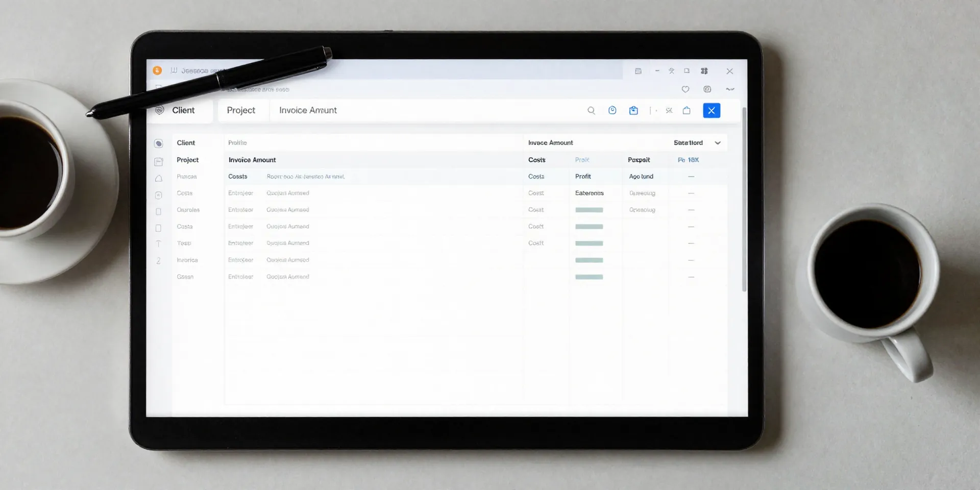Select Gosan in the left list
Viewport: 980px width, 490px height.
[x=185, y=277]
